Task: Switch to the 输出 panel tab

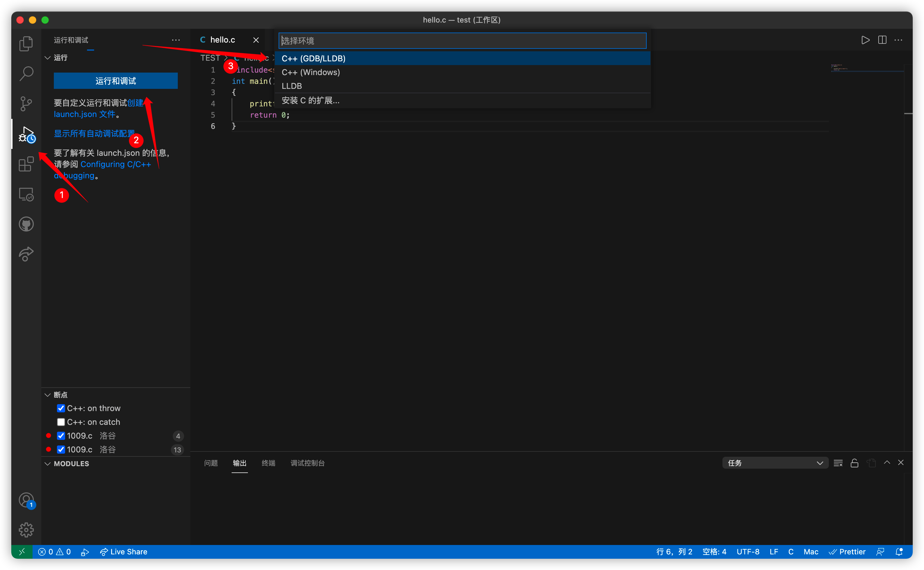Action: [x=239, y=463]
